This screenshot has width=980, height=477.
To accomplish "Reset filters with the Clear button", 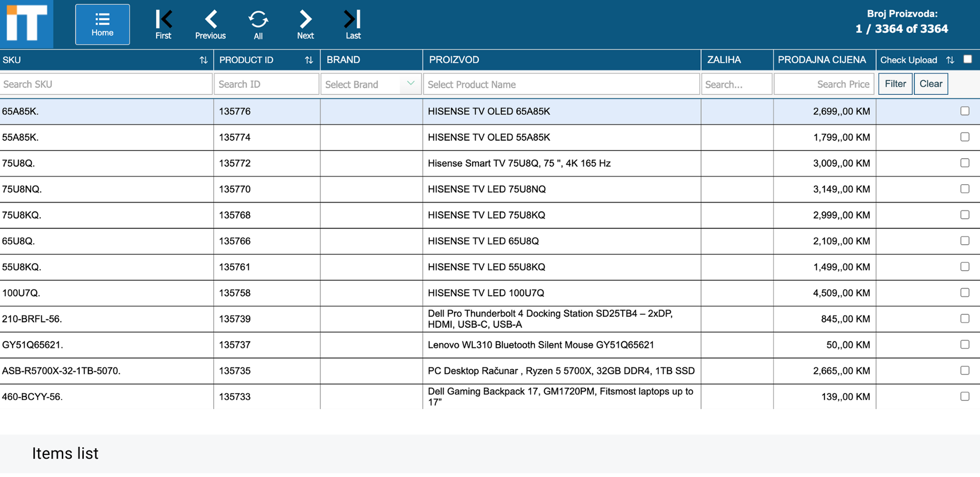I will coord(931,84).
